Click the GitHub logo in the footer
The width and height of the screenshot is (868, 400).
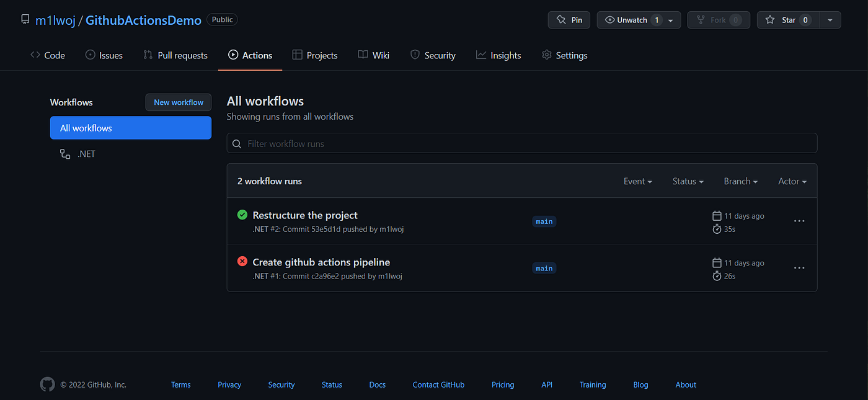47,384
